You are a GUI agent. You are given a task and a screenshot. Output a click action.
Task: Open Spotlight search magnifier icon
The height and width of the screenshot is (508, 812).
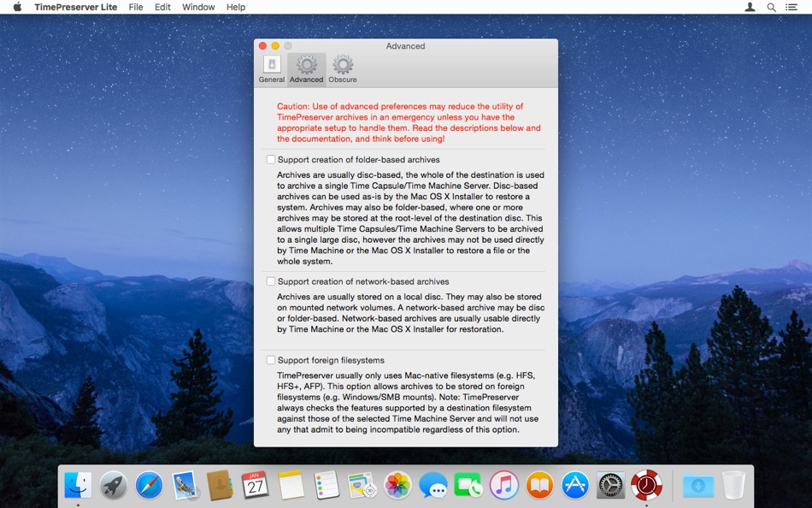coord(771,7)
